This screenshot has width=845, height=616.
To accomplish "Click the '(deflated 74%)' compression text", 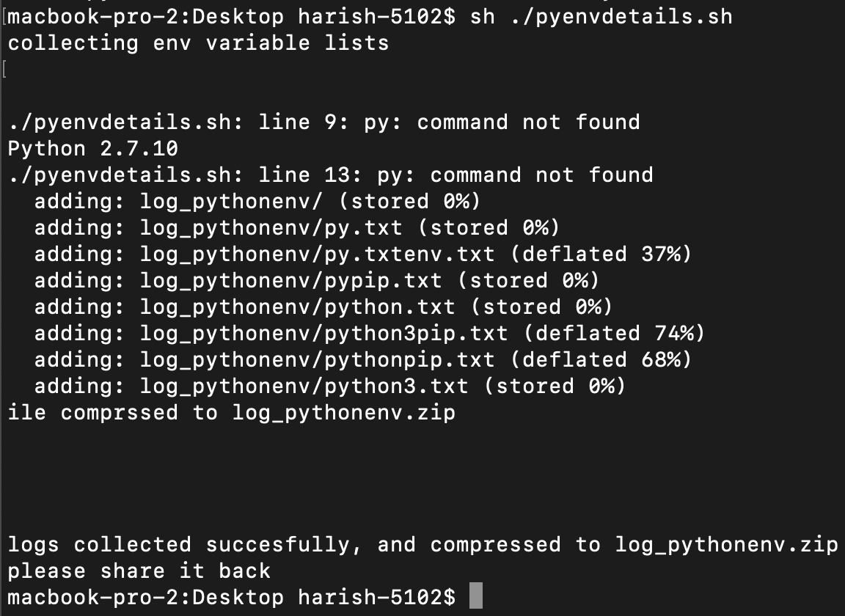I will (613, 333).
